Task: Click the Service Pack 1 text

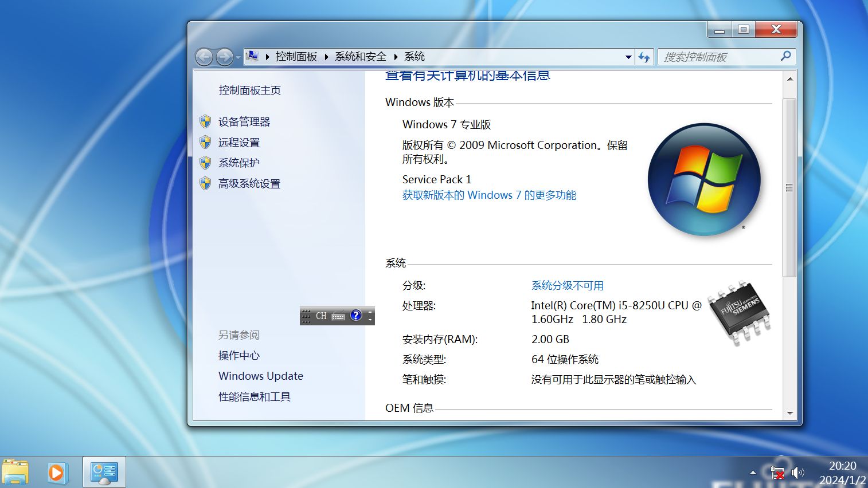Action: (437, 179)
